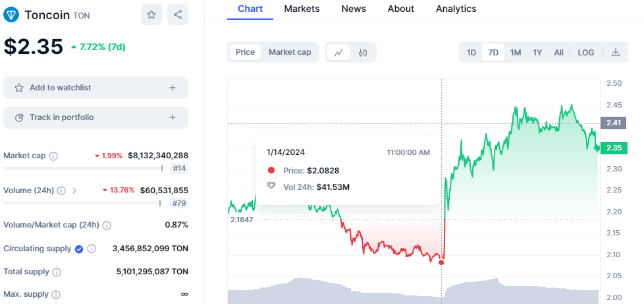
Task: Click the 2.35 current price label
Action: click(614, 148)
